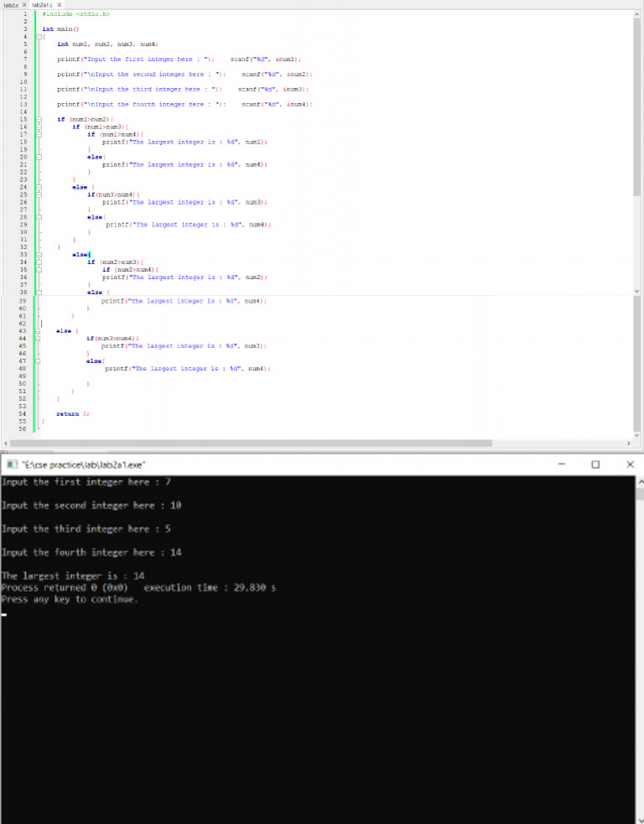Select the lab2a1.c editor tab
Image resolution: width=644 pixels, height=824 pixels.
tap(42, 5)
